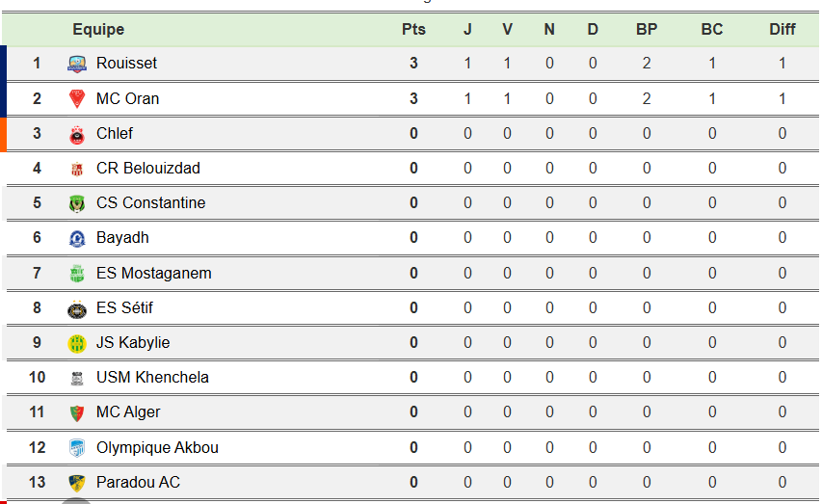Screen dimensions: 822x504
Task: Click the Olympique Akbou team badge
Action: [x=77, y=448]
